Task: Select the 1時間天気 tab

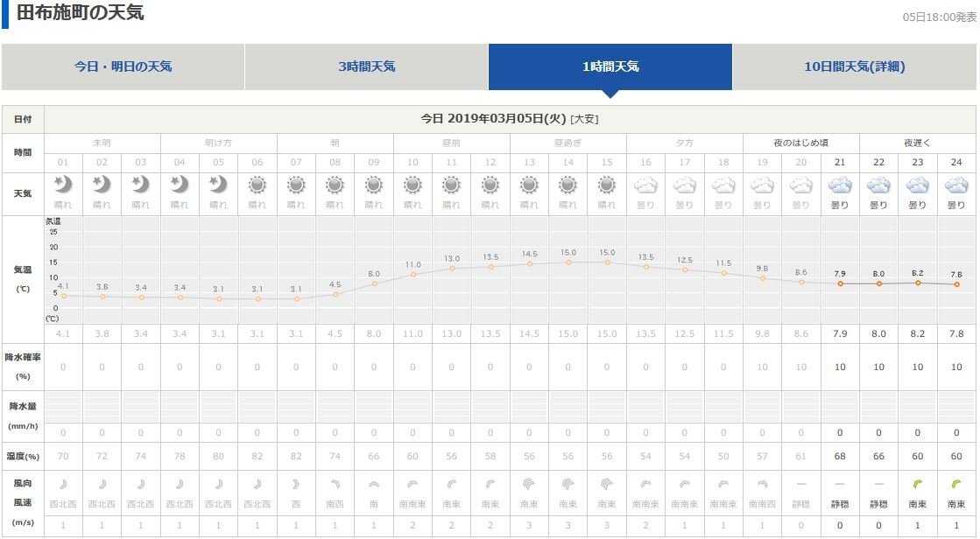Action: click(610, 66)
